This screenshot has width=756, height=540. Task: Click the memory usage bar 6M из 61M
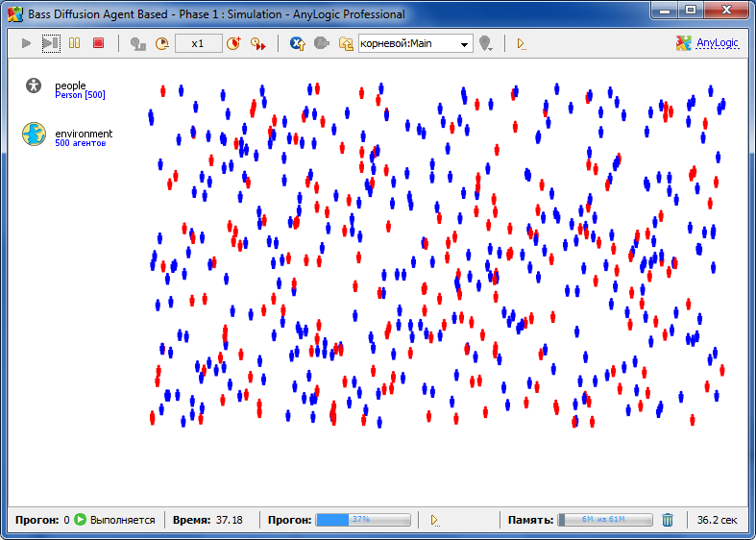tap(605, 520)
